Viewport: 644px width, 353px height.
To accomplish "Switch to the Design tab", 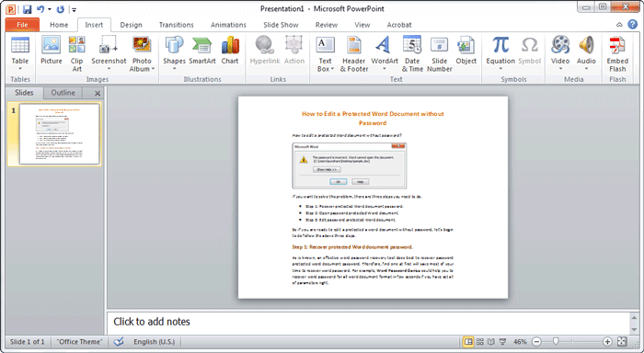I will [131, 25].
